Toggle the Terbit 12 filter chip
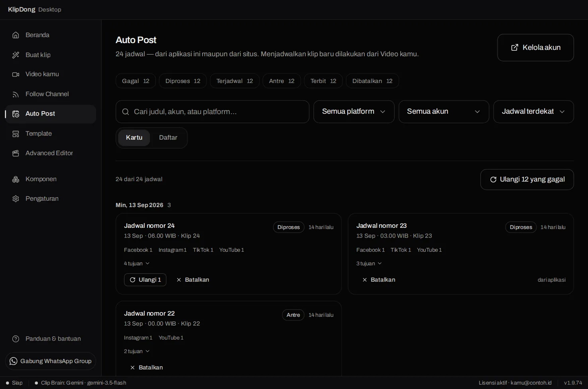 pos(323,81)
